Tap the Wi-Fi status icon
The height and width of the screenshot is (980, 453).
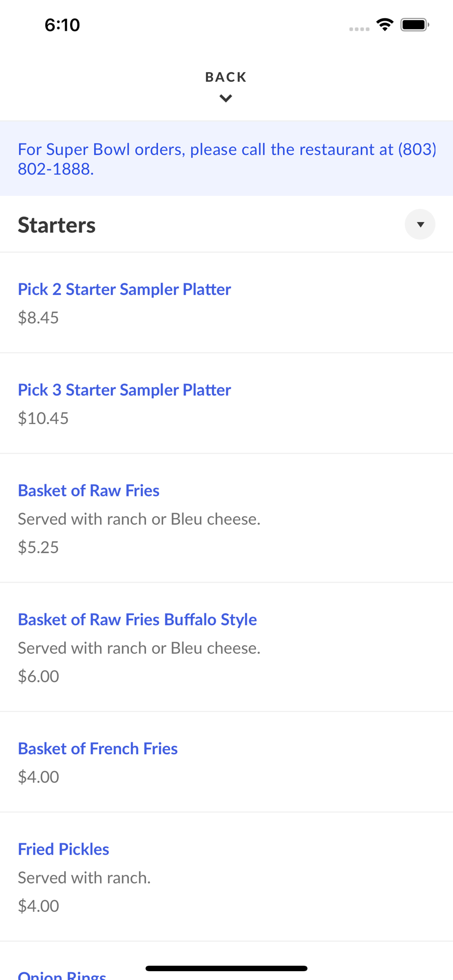pyautogui.click(x=385, y=24)
